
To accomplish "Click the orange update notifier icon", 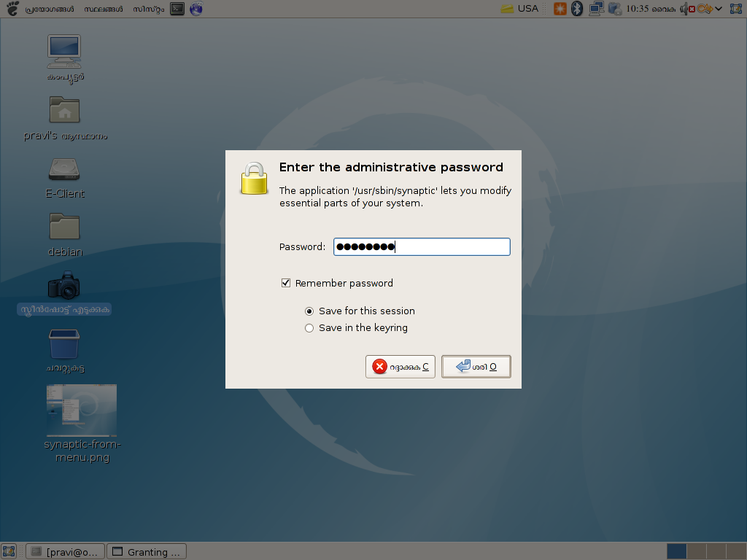I will point(560,9).
